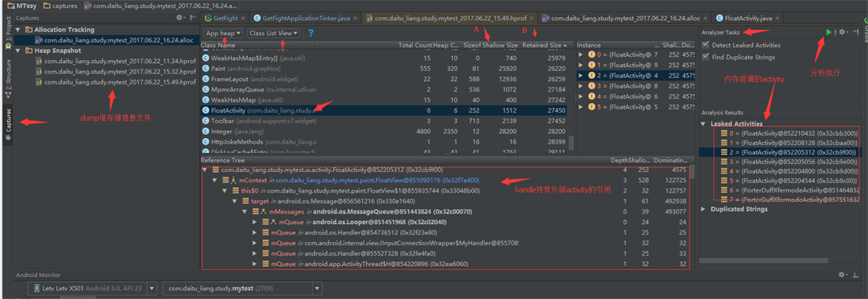Collapse Heap Snapshot tree node
Image resolution: width=868 pixels, height=299 pixels.
[18, 50]
